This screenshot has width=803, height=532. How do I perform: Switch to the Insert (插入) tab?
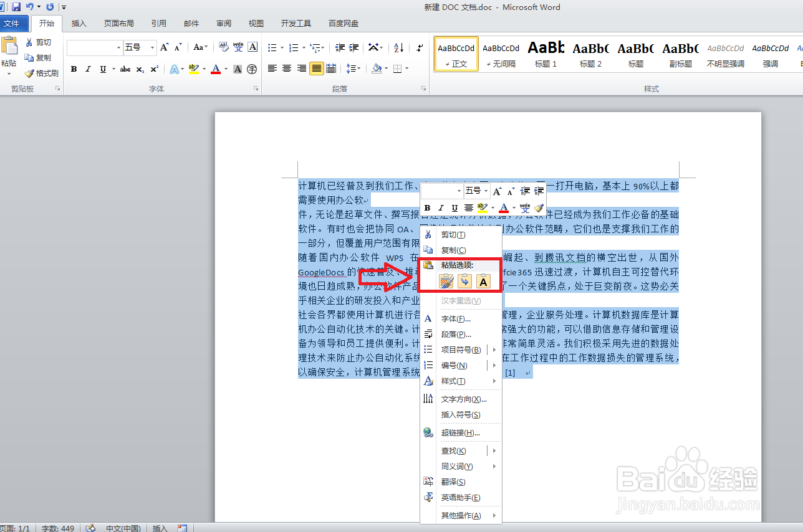pos(79,24)
